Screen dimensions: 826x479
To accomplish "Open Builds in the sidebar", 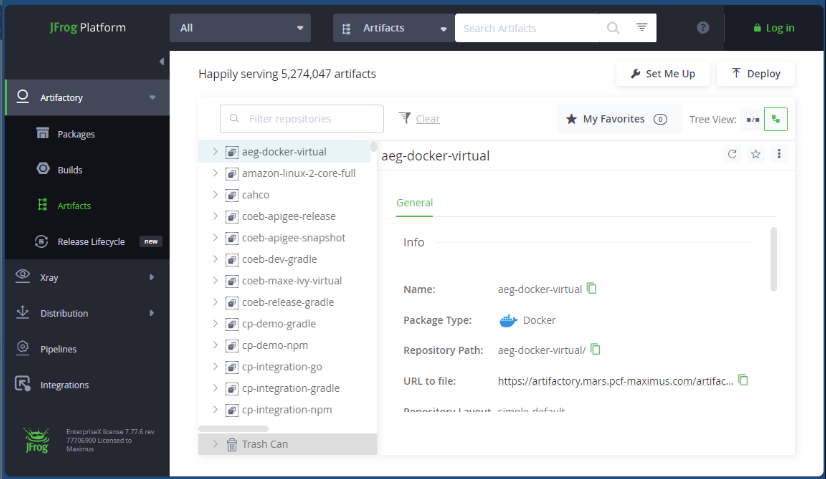I will (70, 170).
